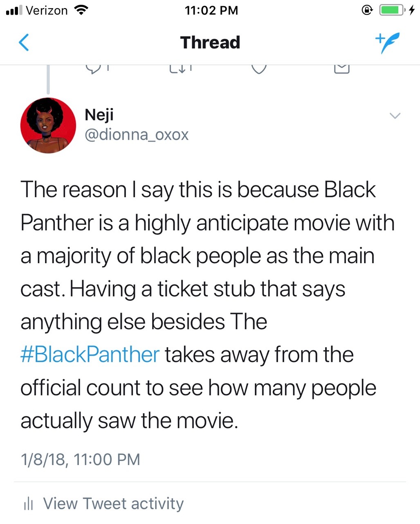Tap the 1/8/18, 11:00 PM timestamp
The height and width of the screenshot is (524, 420).
tap(80, 459)
